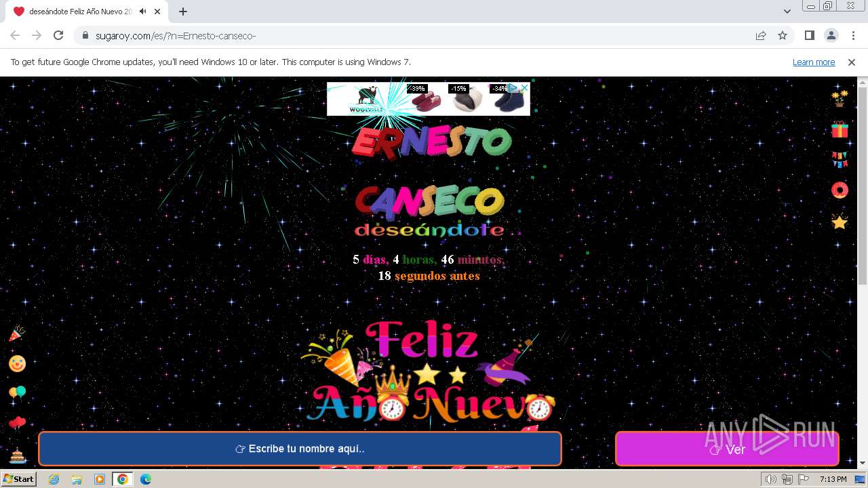Expand the tab search chevron
868x488 pixels.
[x=787, y=12]
